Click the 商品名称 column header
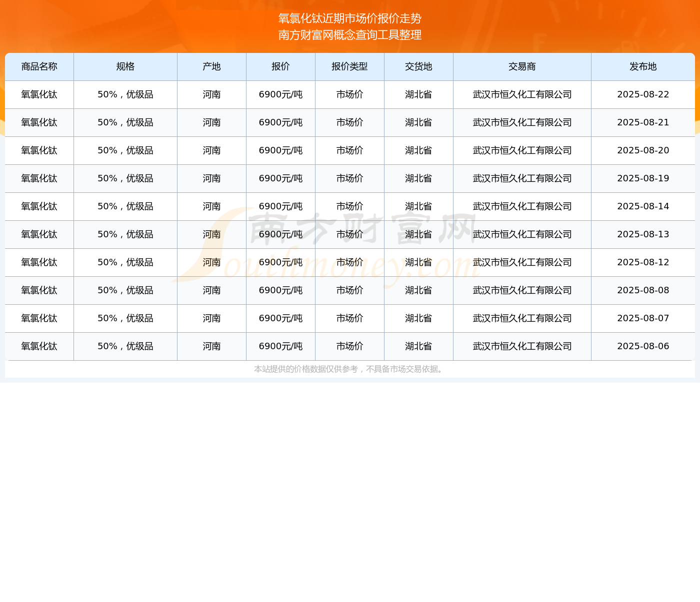 point(39,66)
